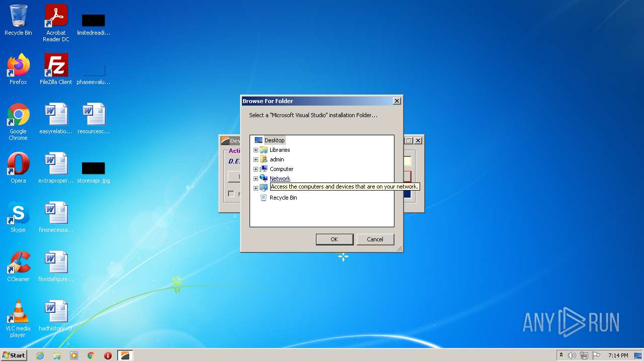Launch Skype from the desktop
The image size is (644, 362).
18,218
